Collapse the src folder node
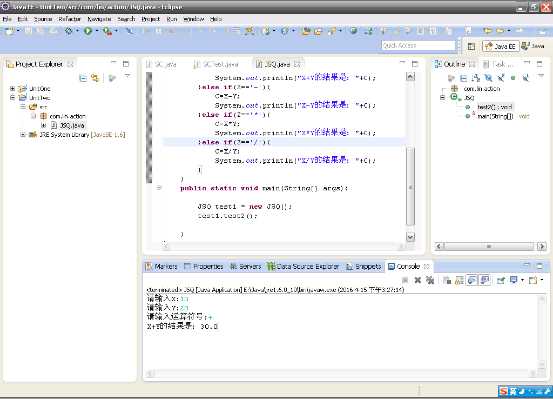Image resolution: width=553 pixels, height=399 pixels. (23, 107)
